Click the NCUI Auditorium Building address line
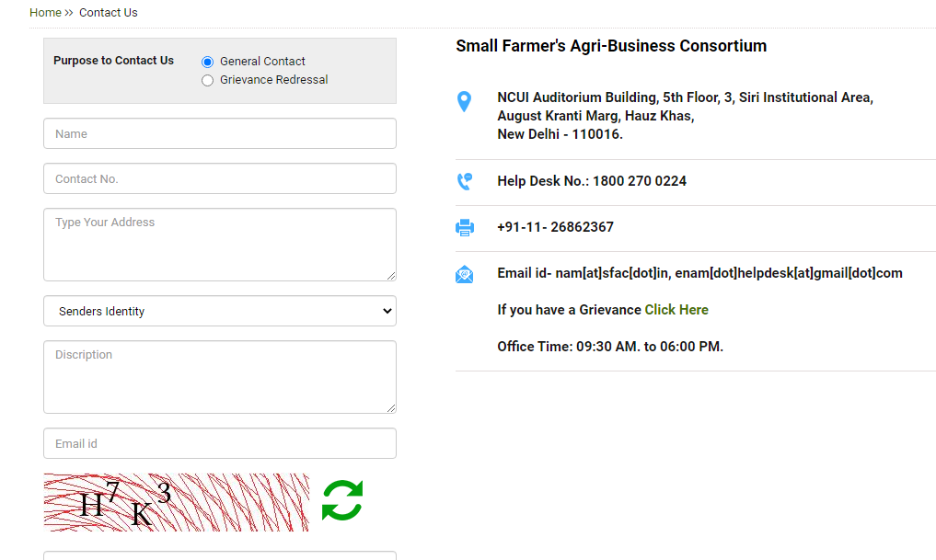 [x=686, y=97]
